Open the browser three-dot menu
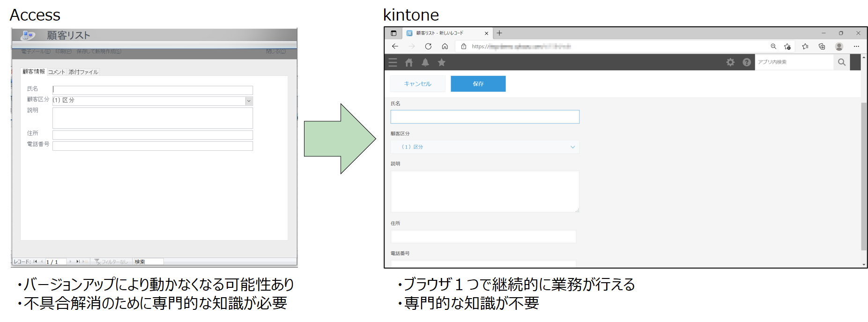This screenshot has width=868, height=322. (856, 46)
